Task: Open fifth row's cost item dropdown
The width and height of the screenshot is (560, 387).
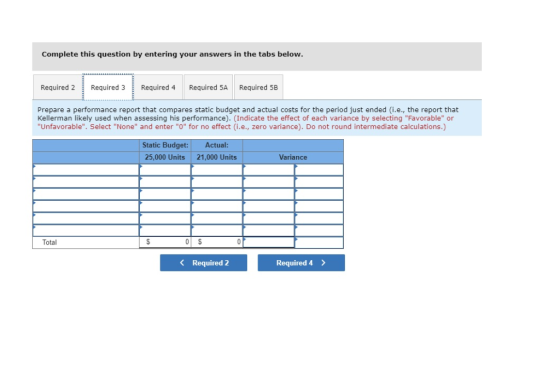Action: click(x=86, y=218)
